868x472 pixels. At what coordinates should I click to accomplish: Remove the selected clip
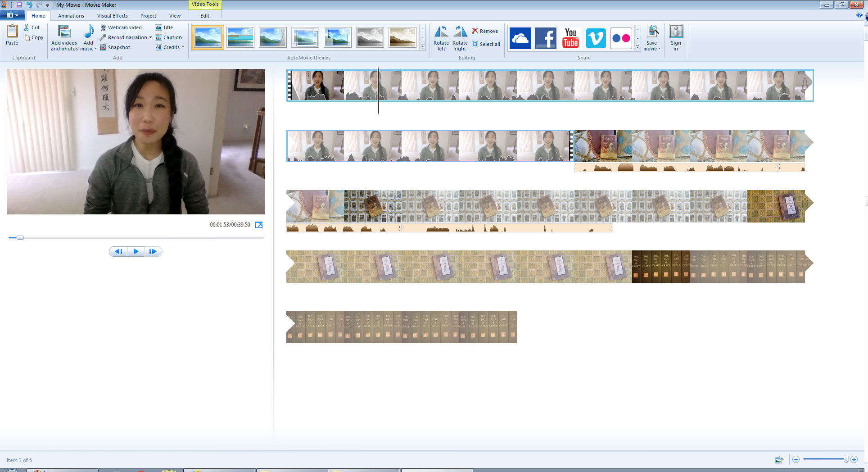click(485, 31)
